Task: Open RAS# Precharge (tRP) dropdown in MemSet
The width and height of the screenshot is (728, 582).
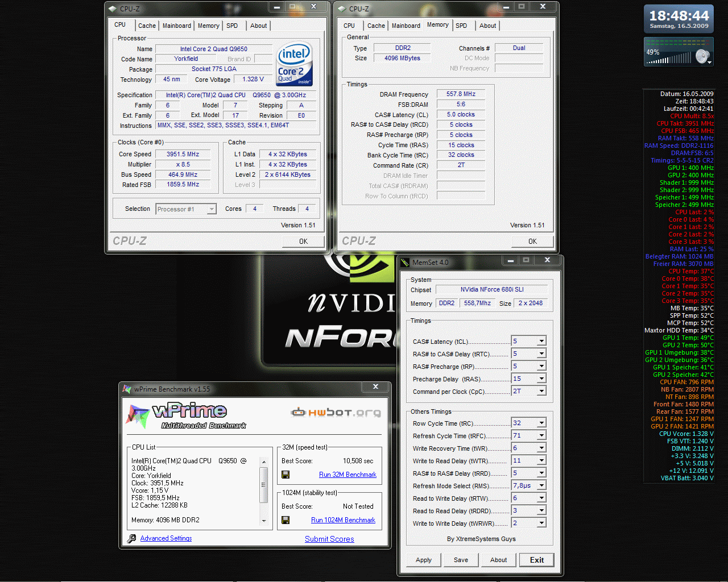Action: pos(541,366)
